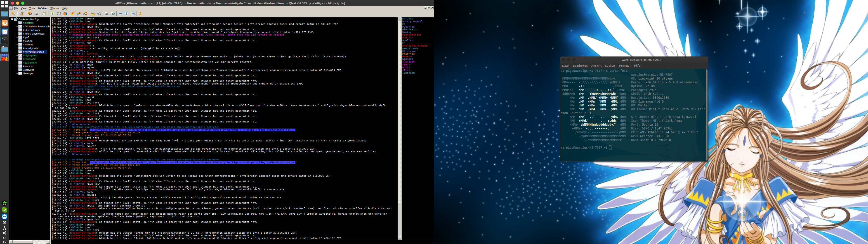This screenshot has width=868, height=244.
Task: Open the TeamViewer tray icon
Action: click(x=4, y=217)
